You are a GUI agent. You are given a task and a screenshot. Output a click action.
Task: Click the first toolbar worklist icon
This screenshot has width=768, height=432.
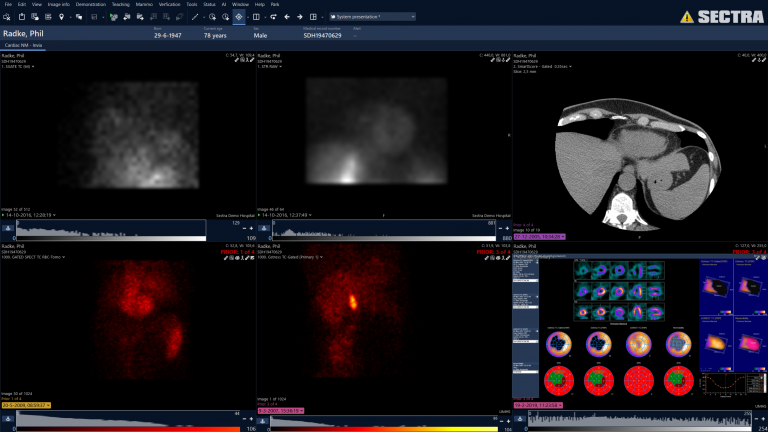[8, 17]
